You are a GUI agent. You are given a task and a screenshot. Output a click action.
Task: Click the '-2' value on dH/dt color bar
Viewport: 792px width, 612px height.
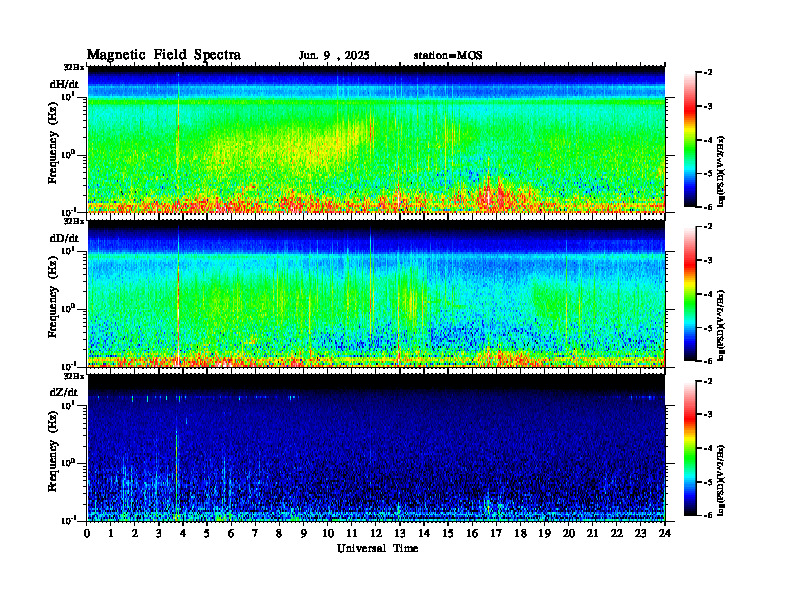pos(708,73)
